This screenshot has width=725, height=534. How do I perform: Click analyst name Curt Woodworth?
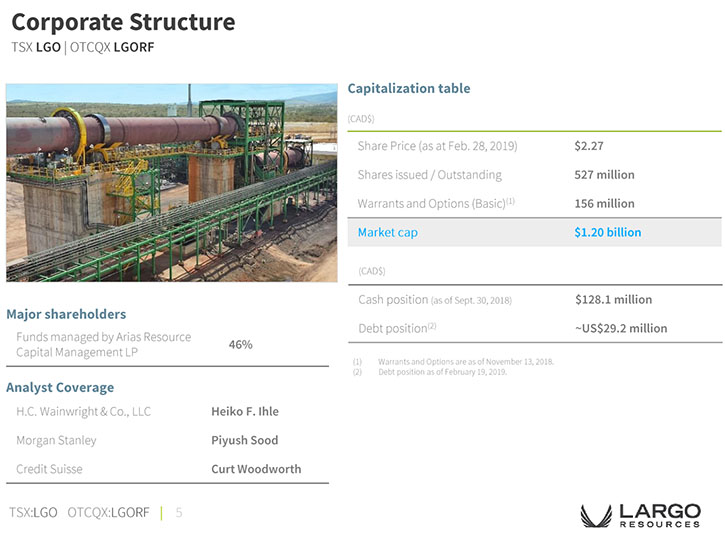click(x=255, y=469)
